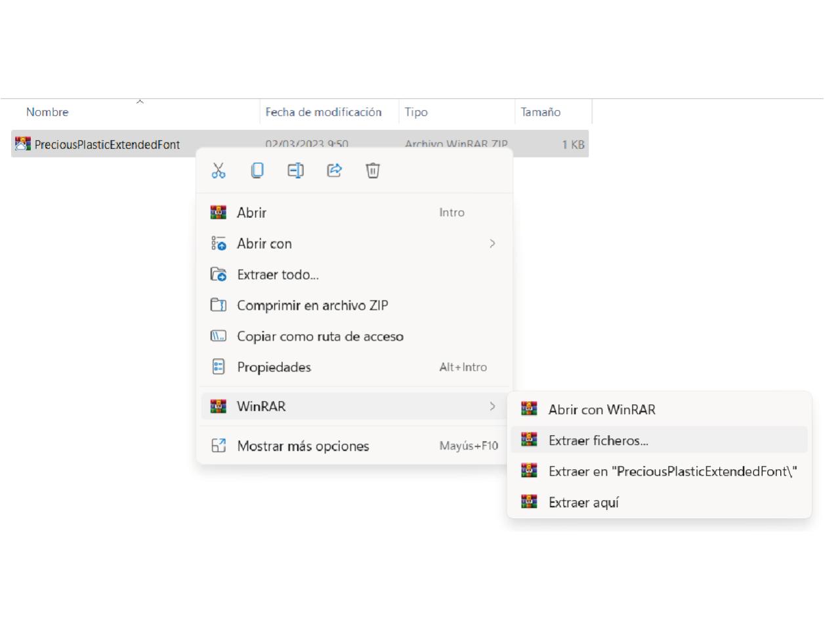Screen dimensions: 840x630
Task: Click the Tamaño column header
Action: tap(540, 112)
